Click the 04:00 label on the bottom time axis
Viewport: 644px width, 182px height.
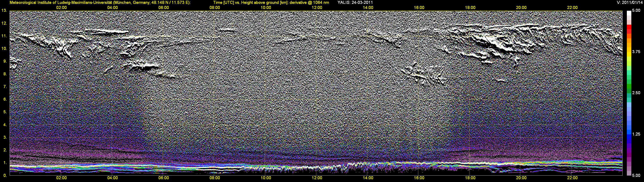(x=112, y=178)
